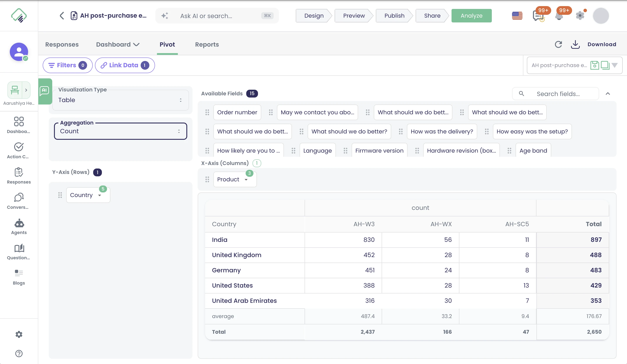Click the refresh icon near Download

tap(558, 44)
